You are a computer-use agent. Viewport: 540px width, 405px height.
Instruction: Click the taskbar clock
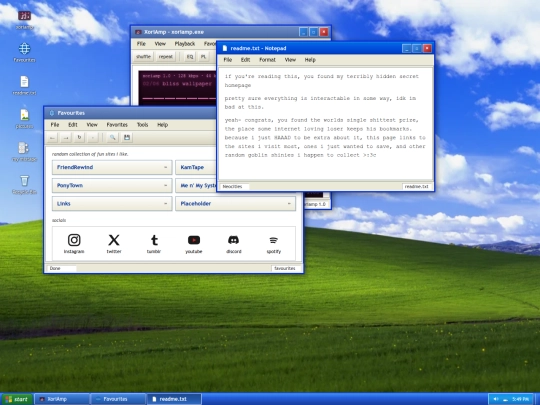520,399
